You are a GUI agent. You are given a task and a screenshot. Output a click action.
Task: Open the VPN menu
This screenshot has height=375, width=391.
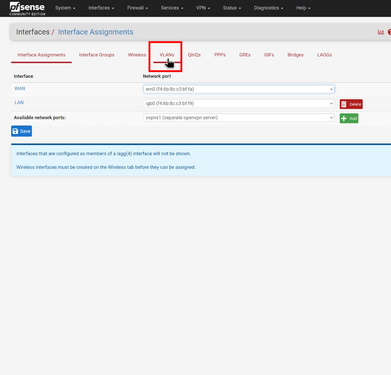pyautogui.click(x=203, y=8)
